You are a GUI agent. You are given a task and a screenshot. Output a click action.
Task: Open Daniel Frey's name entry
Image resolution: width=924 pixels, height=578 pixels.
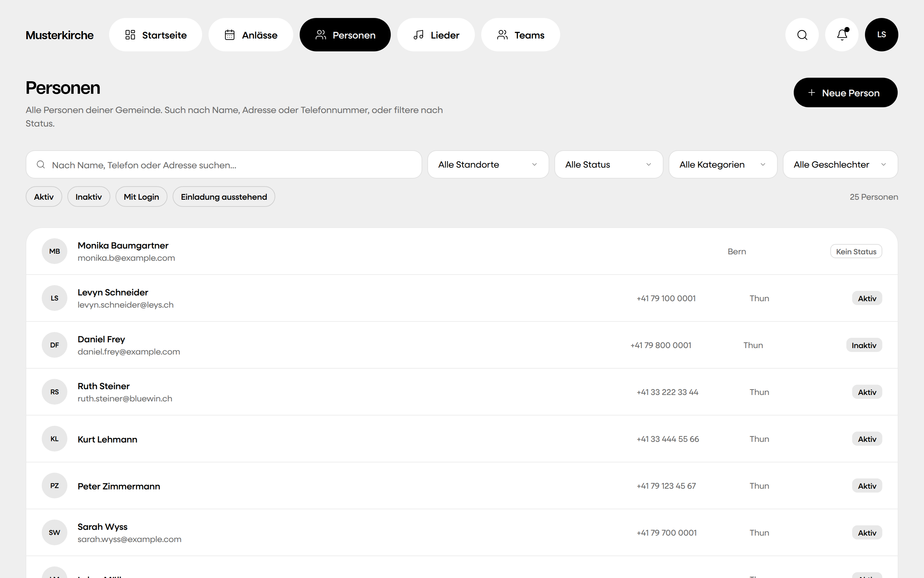pos(101,339)
